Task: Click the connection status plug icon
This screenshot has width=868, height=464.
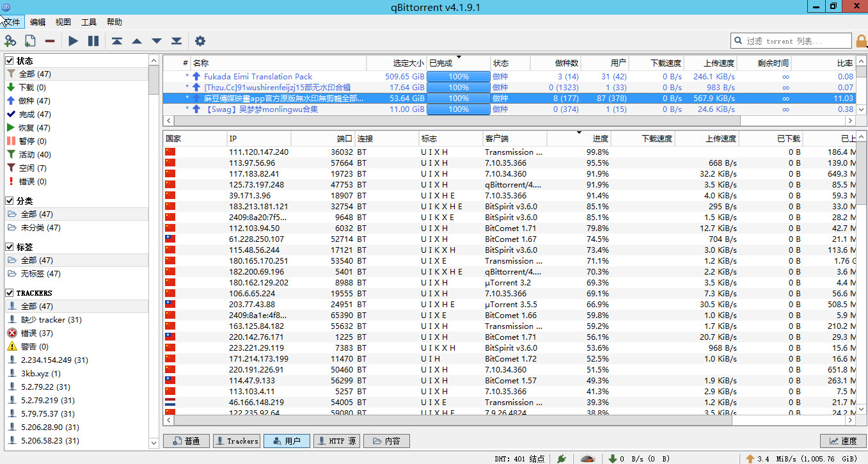Action: 561,458
